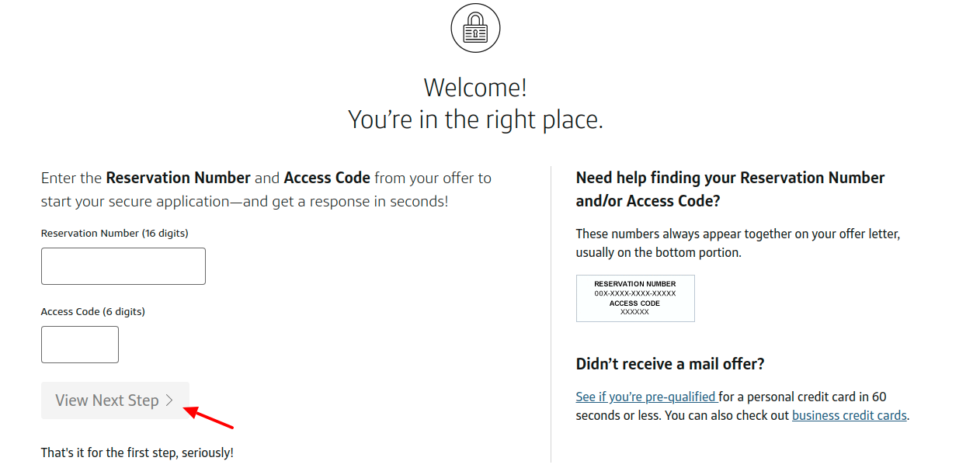
Task: Open the "business credit cards" link
Action: pos(849,414)
